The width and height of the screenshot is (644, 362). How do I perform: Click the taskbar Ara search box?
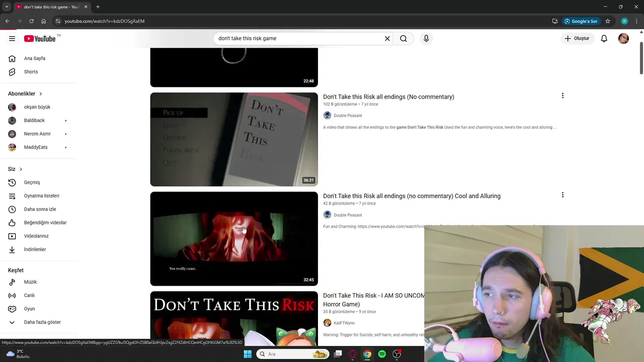[x=293, y=354]
